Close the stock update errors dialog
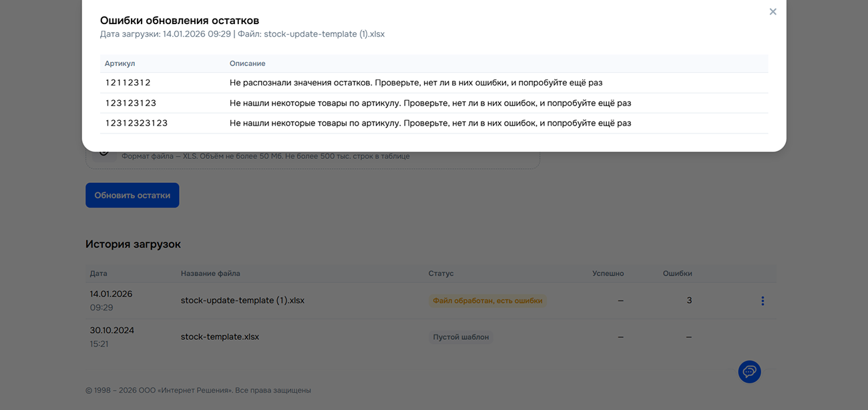Image resolution: width=868 pixels, height=410 pixels. tap(773, 12)
